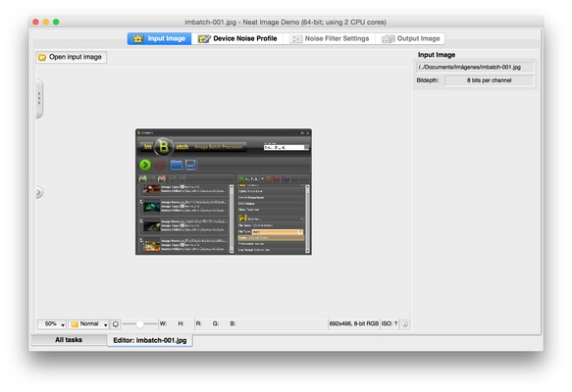Minimize the window with the yellow button
This screenshot has height=392, width=572.
point(46,23)
